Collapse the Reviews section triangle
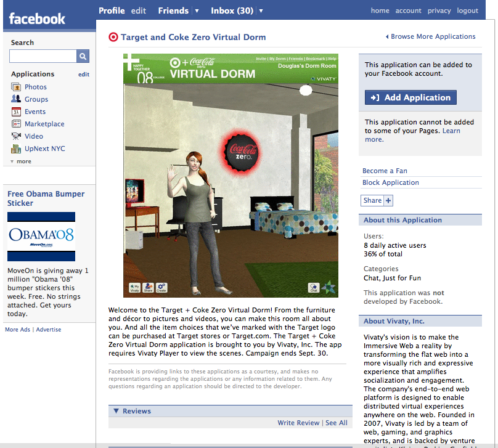Screen dimensions: 498x448 point(116,411)
